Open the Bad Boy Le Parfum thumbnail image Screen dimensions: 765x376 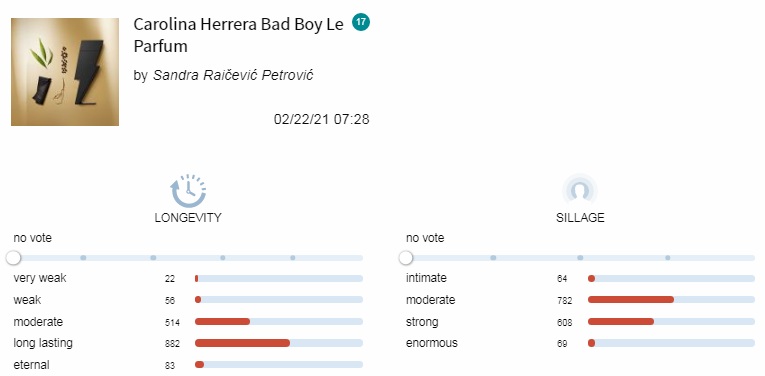pyautogui.click(x=65, y=72)
